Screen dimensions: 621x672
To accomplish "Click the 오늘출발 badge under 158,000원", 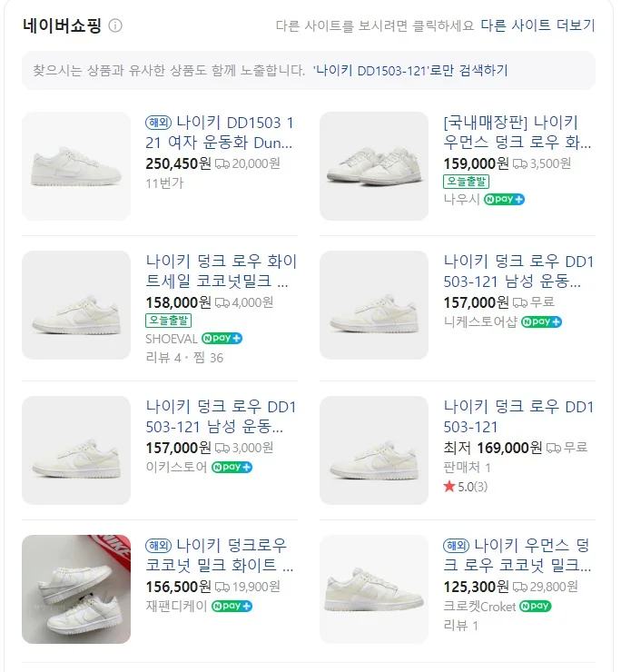I will (169, 321).
